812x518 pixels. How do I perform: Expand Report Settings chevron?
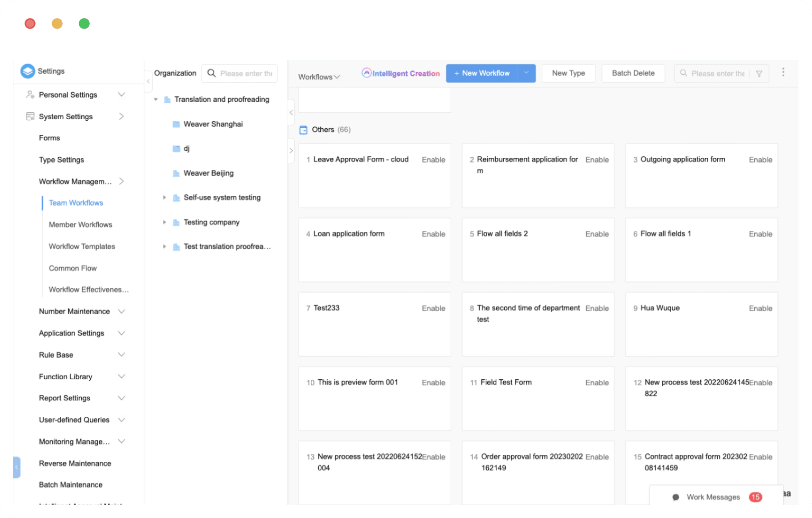click(121, 398)
